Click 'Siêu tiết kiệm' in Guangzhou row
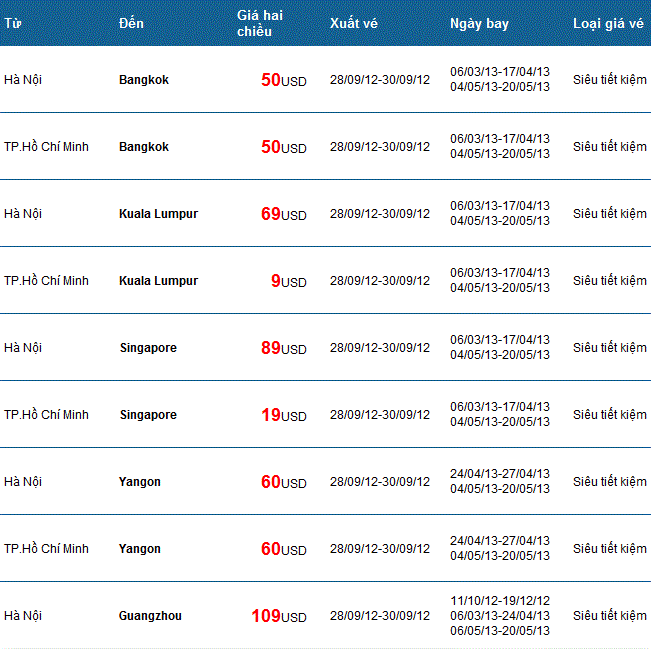651x649 pixels. [609, 616]
